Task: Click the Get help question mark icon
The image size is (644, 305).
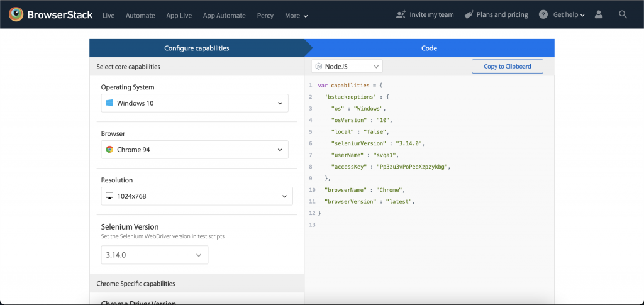Action: coord(543,14)
